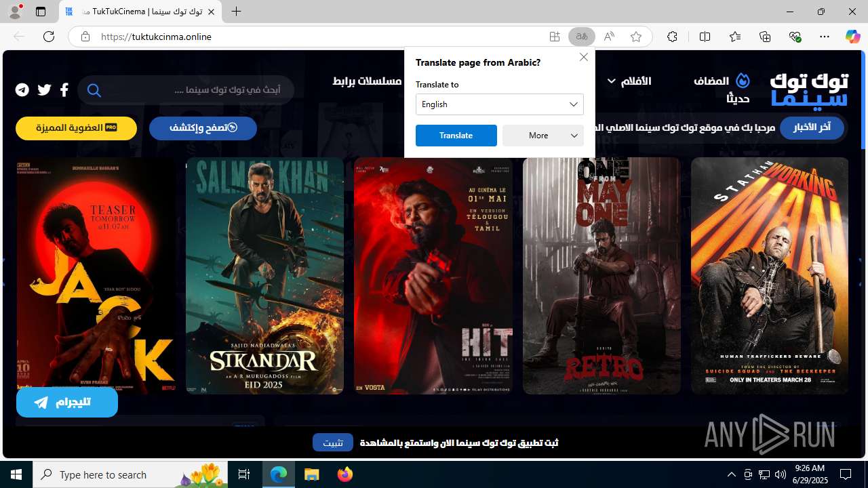Open the HIT movie poster
Image resolution: width=868 pixels, height=488 pixels.
[x=433, y=276]
